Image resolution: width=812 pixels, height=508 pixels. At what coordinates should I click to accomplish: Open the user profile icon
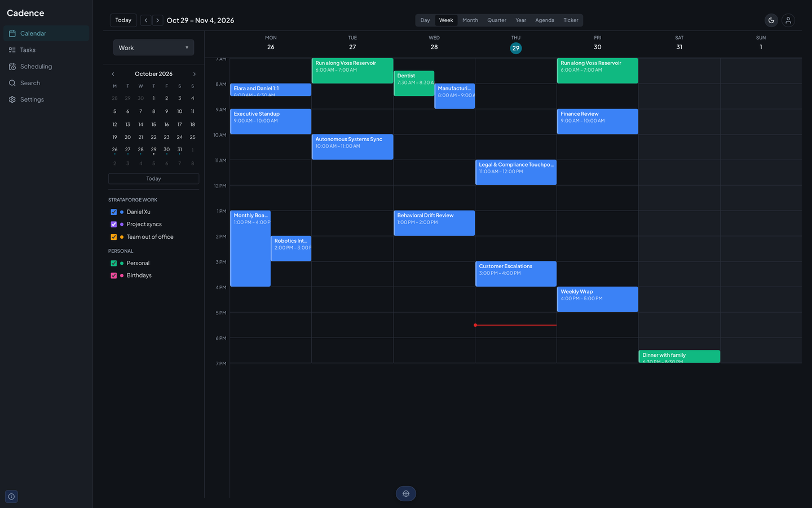(x=788, y=20)
